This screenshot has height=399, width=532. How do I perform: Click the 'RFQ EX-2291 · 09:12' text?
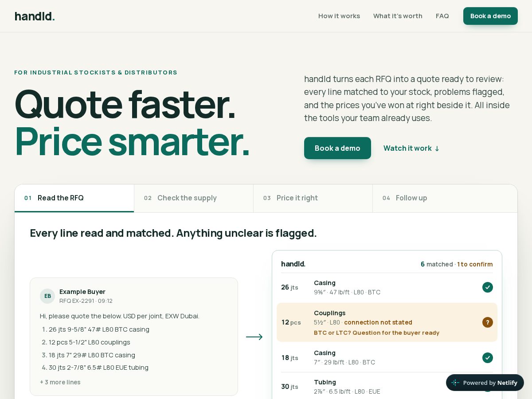[x=86, y=301]
